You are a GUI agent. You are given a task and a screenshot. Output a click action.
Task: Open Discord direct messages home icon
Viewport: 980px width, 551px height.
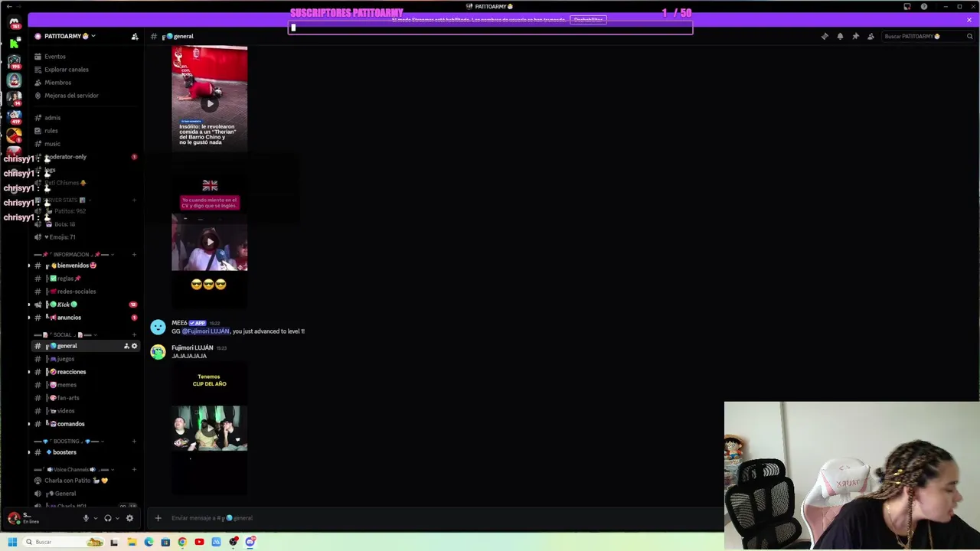pyautogui.click(x=14, y=23)
